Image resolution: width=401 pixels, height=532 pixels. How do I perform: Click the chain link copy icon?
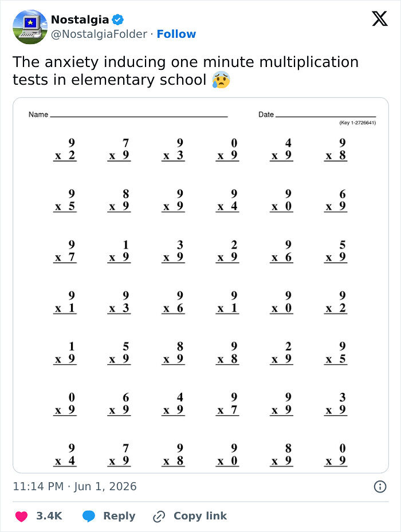click(x=159, y=517)
